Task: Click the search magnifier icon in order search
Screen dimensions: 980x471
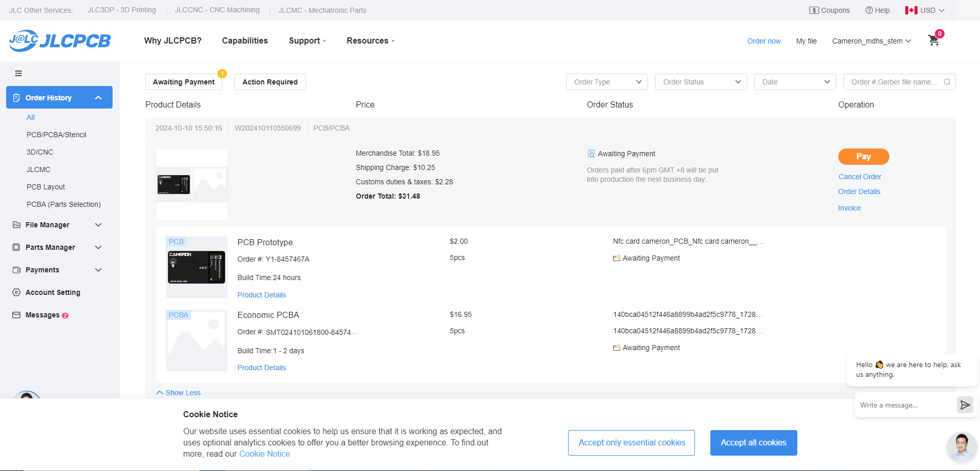Action: point(947,82)
